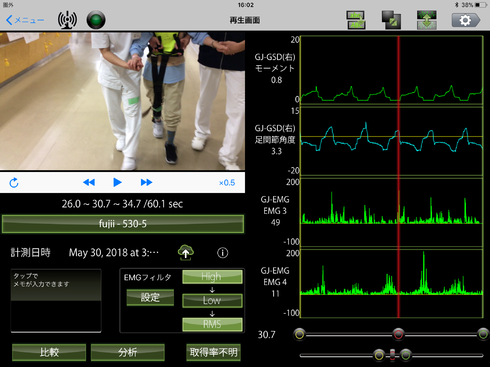Tap the 取得率不明 button
The height and width of the screenshot is (367, 490).
[213, 352]
